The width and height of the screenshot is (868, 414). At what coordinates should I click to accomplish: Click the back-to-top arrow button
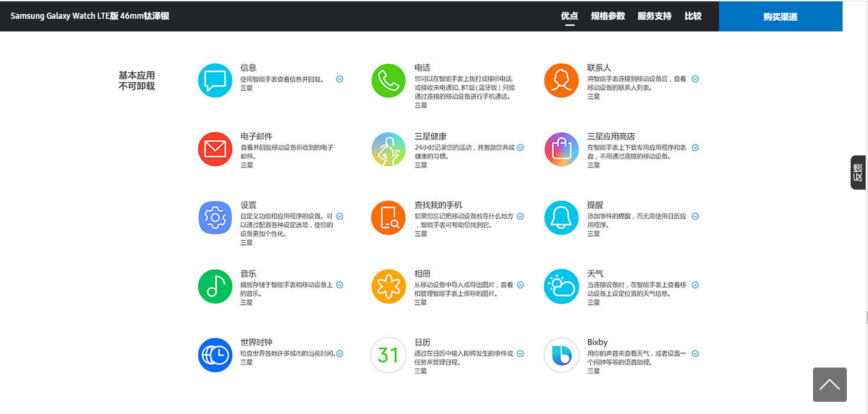[830, 384]
